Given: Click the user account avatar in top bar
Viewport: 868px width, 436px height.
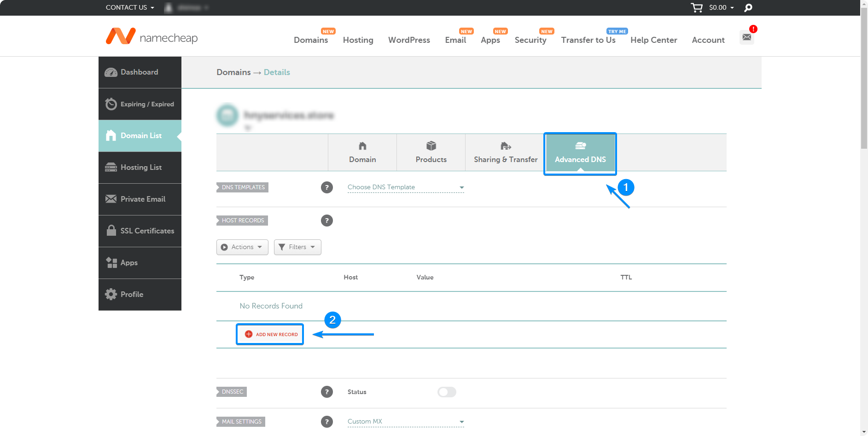Looking at the screenshot, I should point(169,7).
